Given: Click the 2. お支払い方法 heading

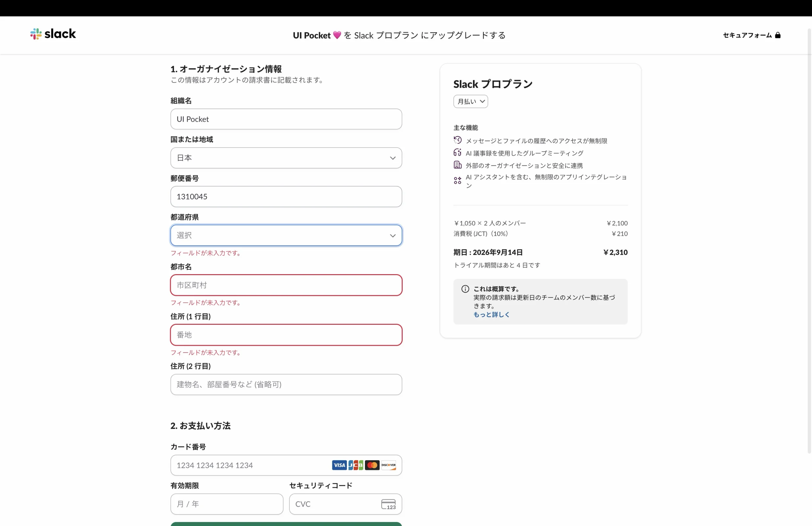Looking at the screenshot, I should pos(201,426).
